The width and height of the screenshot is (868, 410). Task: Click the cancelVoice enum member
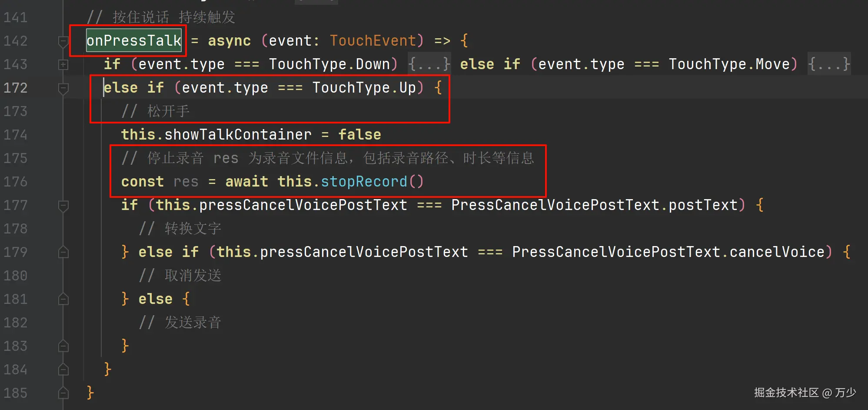pos(777,252)
